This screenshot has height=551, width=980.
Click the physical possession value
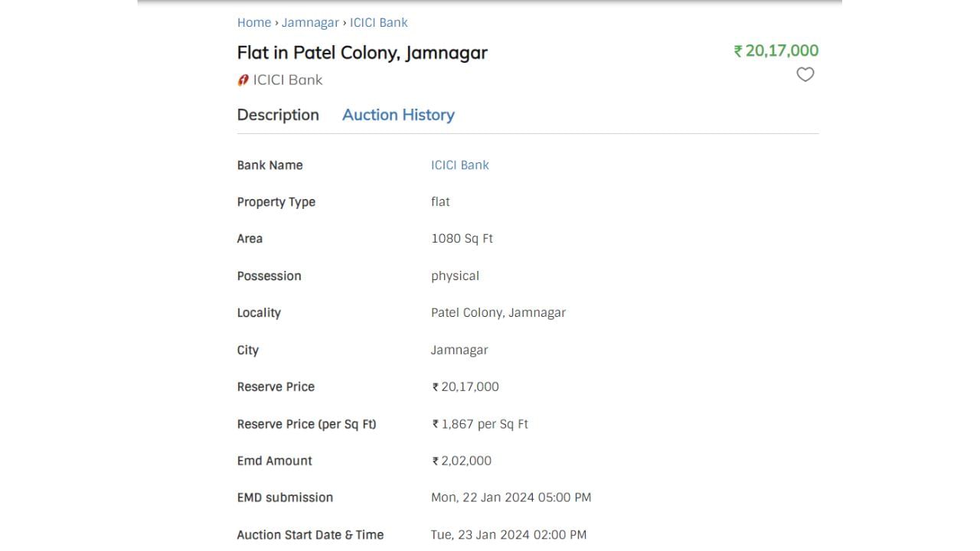pos(455,275)
